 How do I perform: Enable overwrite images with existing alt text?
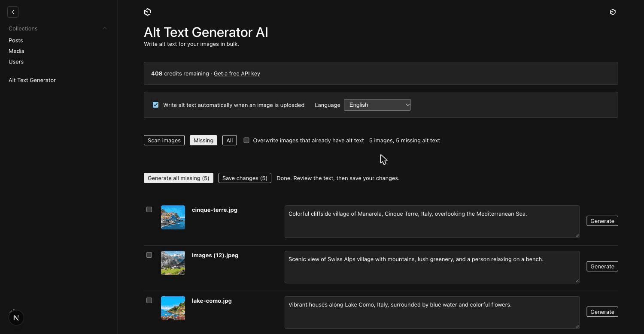pos(246,140)
